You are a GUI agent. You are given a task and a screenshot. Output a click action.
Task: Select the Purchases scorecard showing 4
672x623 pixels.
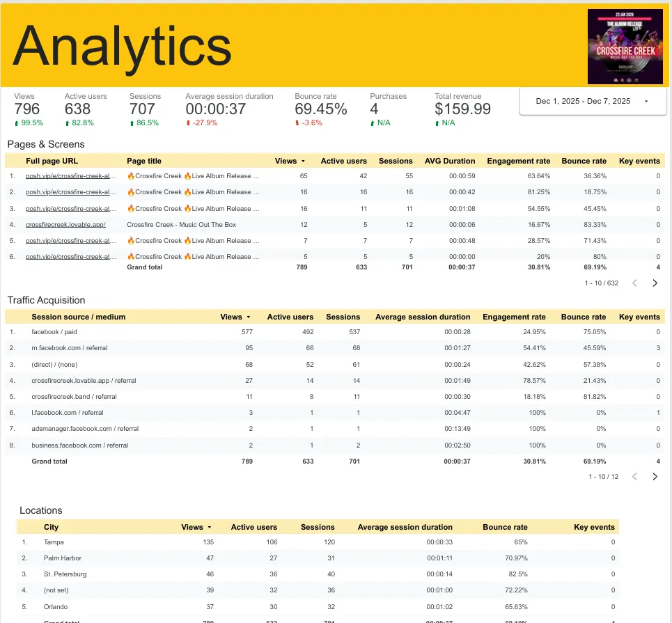tap(389, 110)
